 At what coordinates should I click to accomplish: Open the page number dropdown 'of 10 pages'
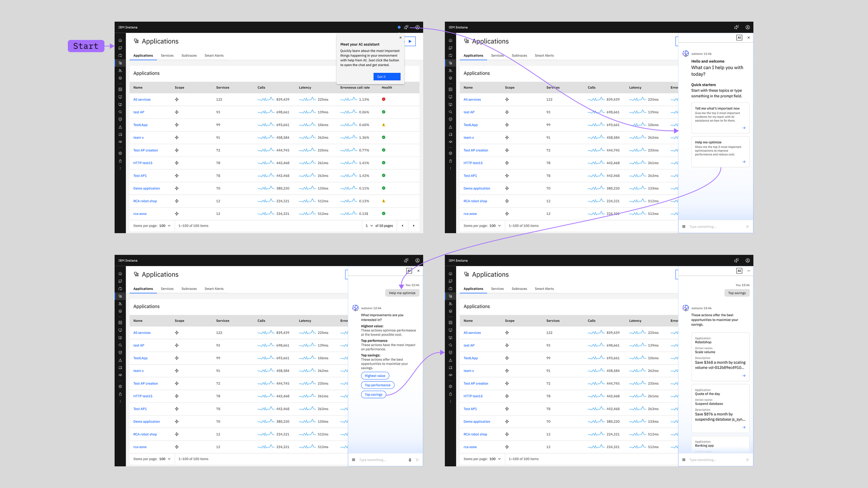point(371,226)
